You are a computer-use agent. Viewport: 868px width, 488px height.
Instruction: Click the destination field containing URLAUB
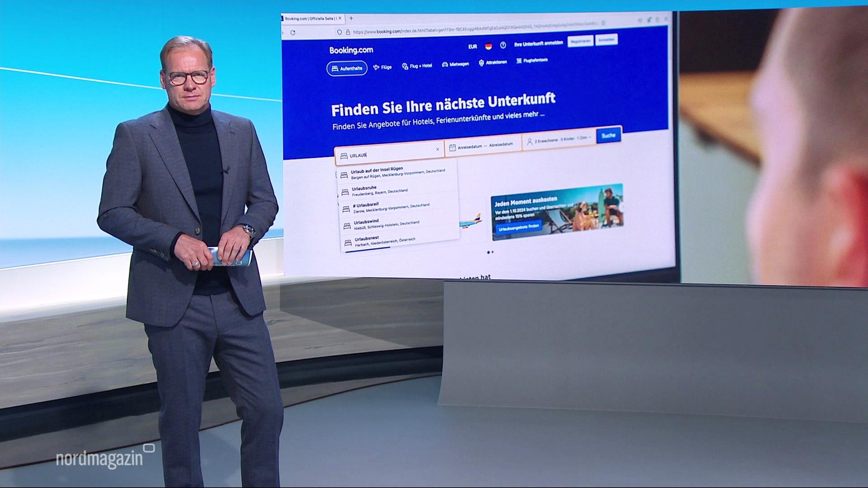389,153
